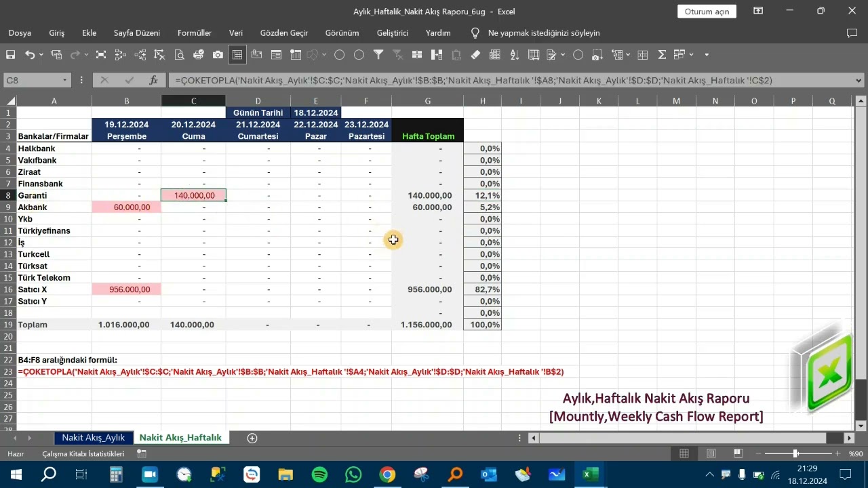Click in the formula bar text

tap(512, 80)
